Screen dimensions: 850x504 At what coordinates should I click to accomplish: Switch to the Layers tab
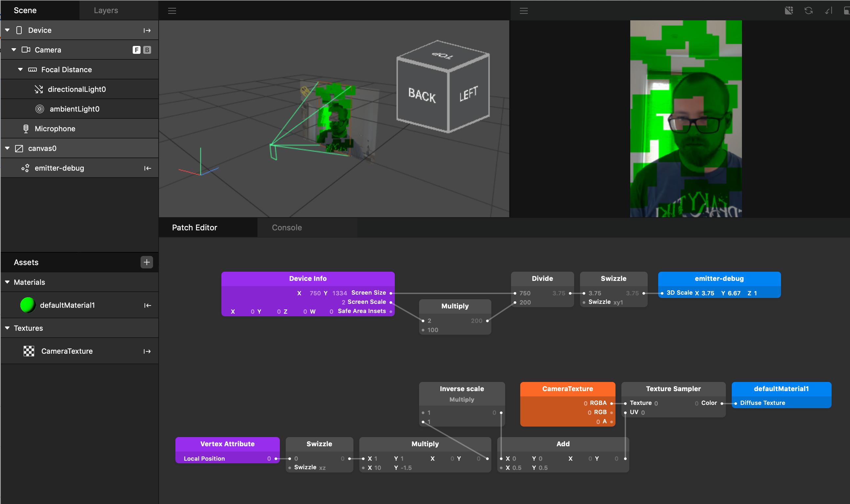pos(106,10)
